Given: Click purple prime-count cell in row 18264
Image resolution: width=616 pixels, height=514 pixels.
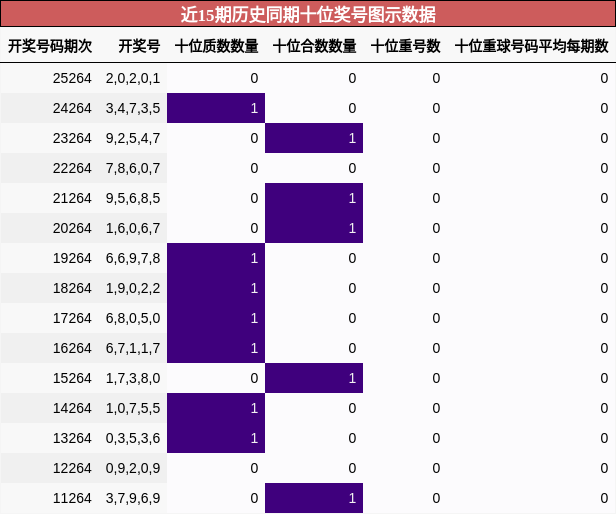Looking at the screenshot, I should click(216, 288).
